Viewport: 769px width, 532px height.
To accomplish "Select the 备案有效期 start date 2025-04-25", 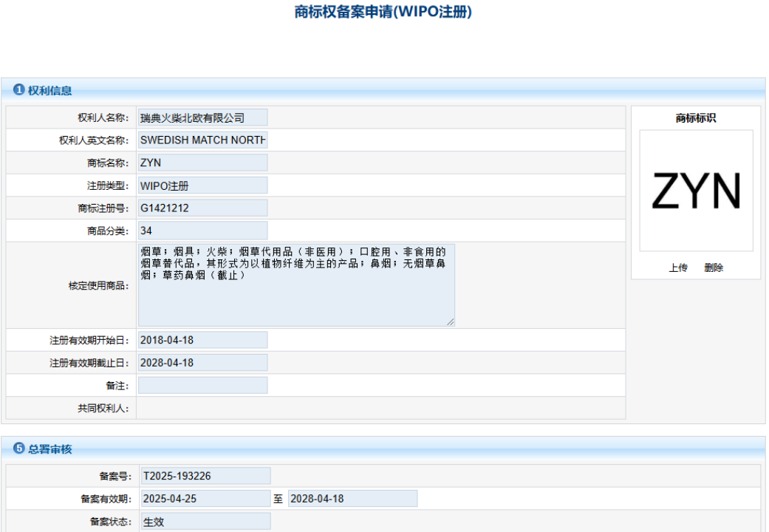I will pyautogui.click(x=205, y=499).
